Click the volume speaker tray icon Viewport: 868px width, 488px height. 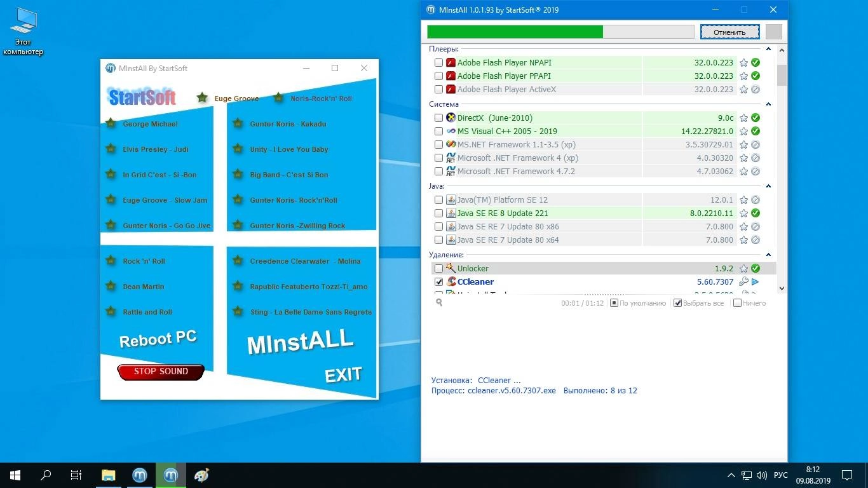point(761,475)
